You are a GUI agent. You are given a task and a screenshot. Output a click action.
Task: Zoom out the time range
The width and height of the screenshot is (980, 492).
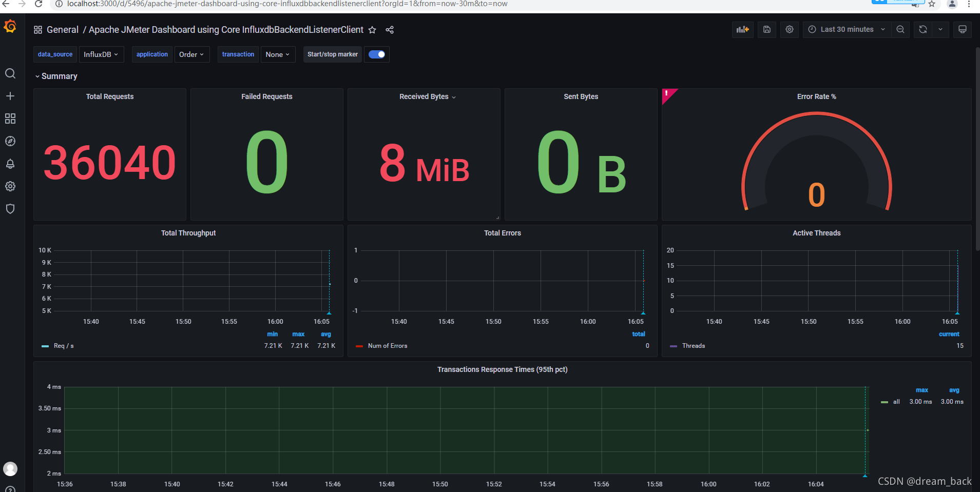tap(900, 29)
